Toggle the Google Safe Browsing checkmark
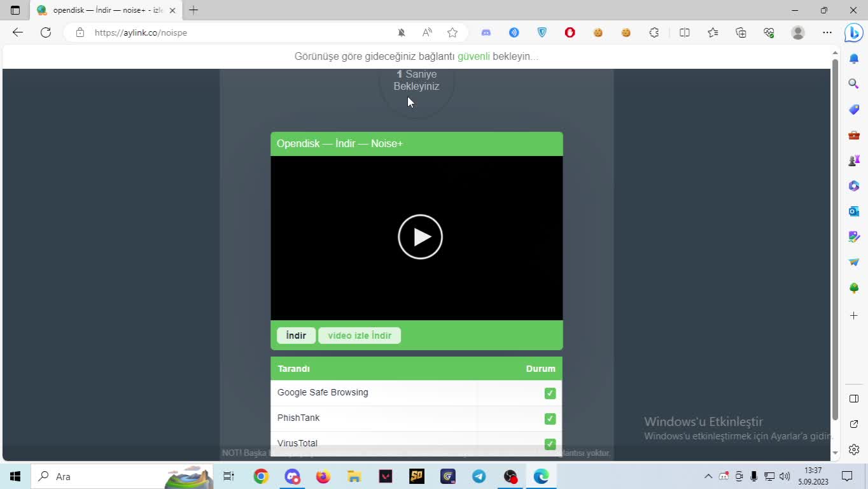Image resolution: width=868 pixels, height=489 pixels. click(x=550, y=393)
